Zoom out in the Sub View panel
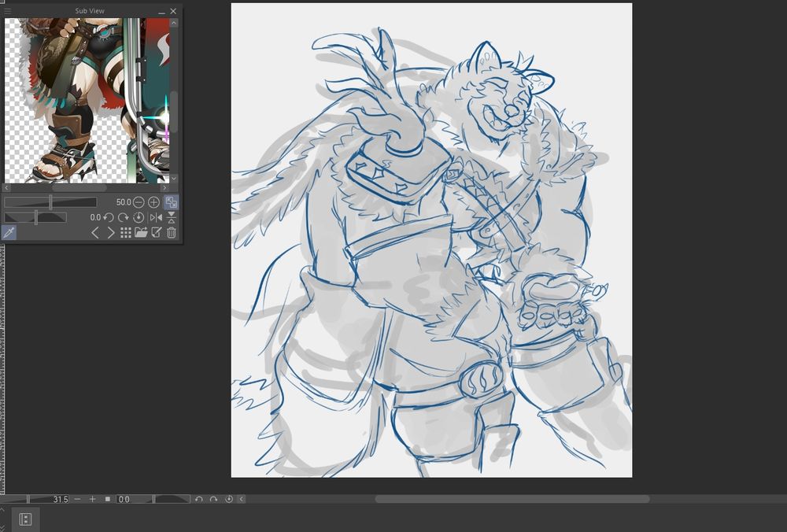Image resolution: width=787 pixels, height=532 pixels. tap(139, 202)
